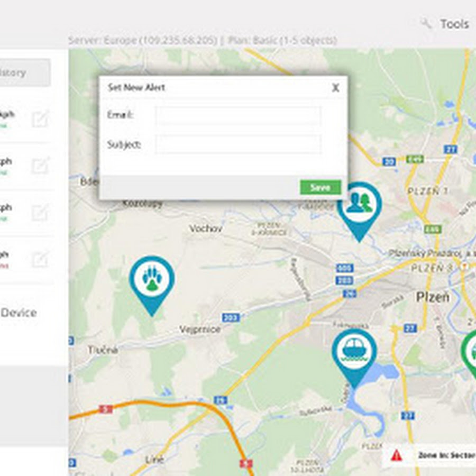Focus the Subject input field
The width and height of the screenshot is (476, 476).
(x=237, y=144)
